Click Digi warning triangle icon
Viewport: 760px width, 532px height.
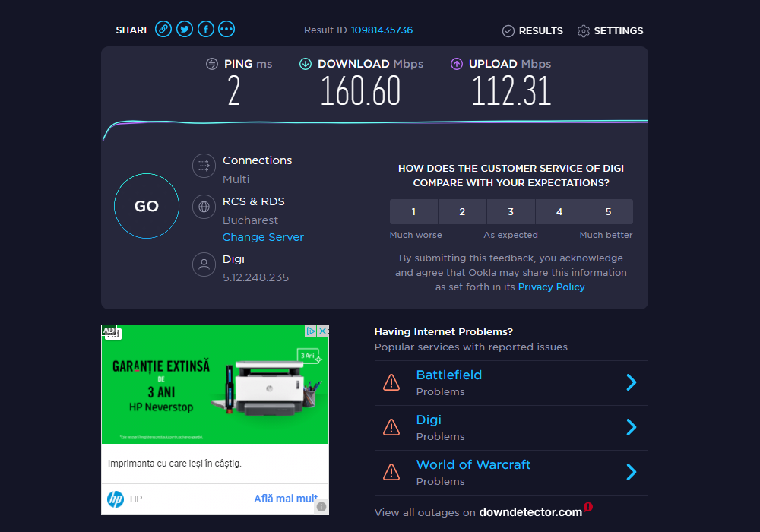tap(391, 427)
